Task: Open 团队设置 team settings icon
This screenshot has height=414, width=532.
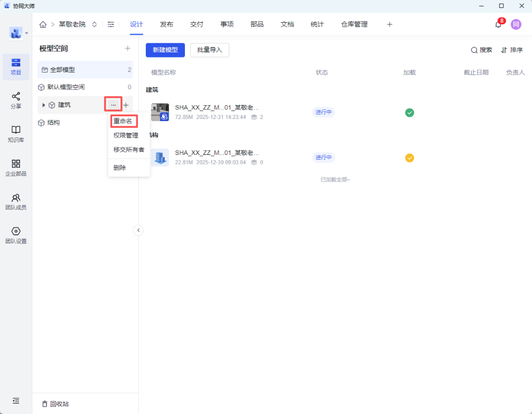Action: coord(16,235)
